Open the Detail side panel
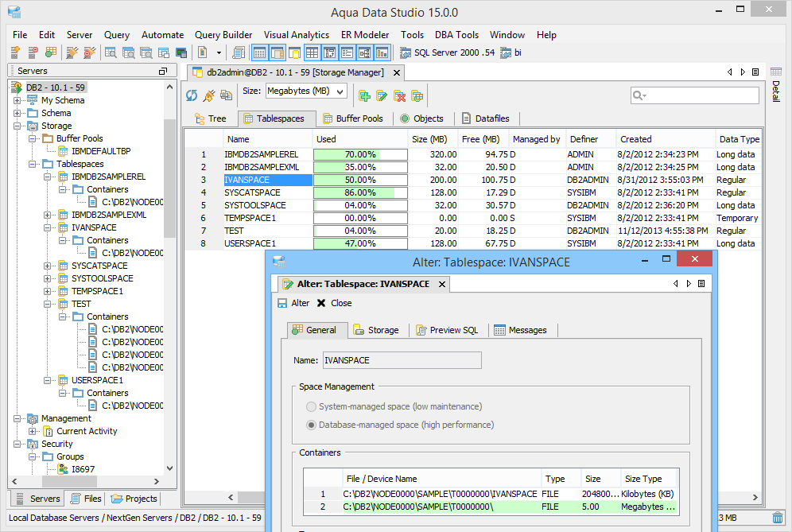This screenshot has height=532, width=792. 776,84
